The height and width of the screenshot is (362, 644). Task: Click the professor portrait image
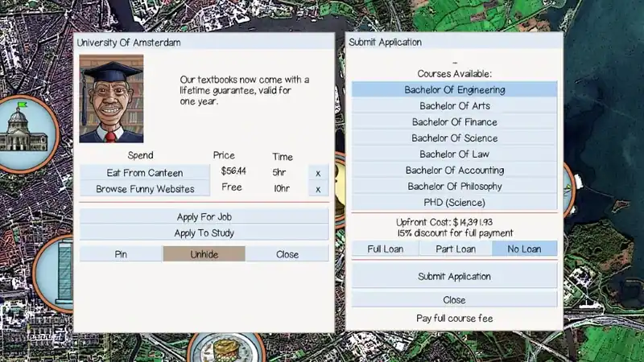pos(111,99)
